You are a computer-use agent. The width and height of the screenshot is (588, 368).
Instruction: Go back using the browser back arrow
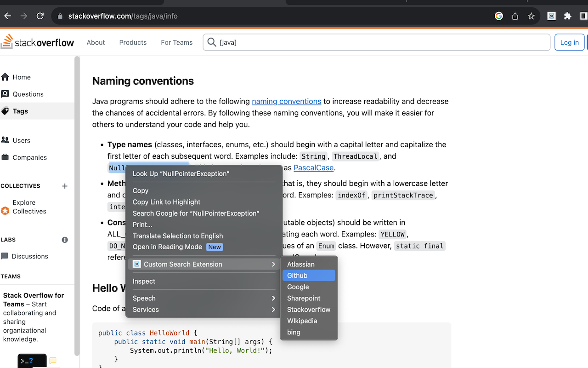8,16
